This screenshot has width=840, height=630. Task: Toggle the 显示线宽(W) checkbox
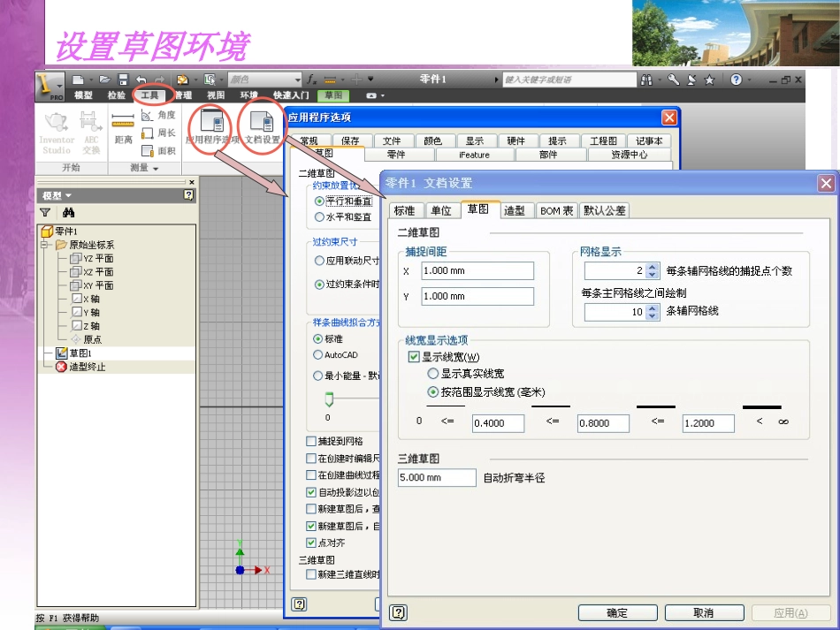[414, 357]
